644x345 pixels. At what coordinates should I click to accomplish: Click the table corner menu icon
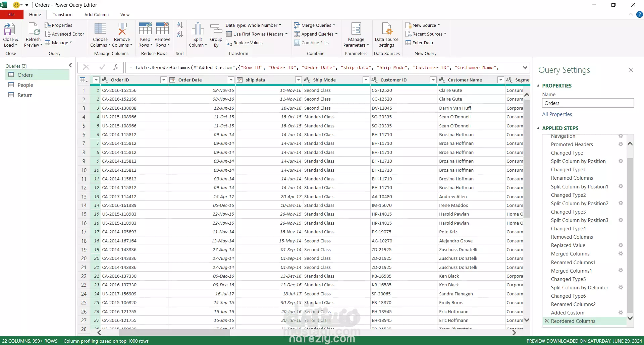click(84, 80)
